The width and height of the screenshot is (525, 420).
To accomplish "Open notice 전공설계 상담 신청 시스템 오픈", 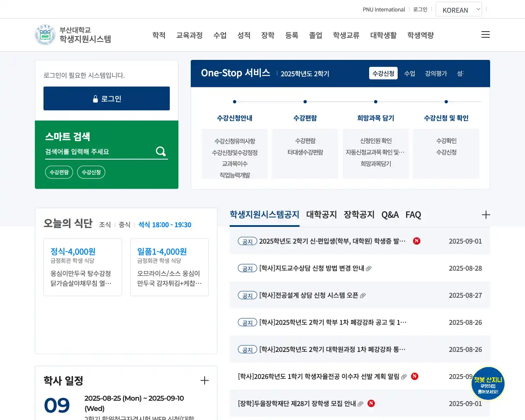I will pyautogui.click(x=309, y=295).
